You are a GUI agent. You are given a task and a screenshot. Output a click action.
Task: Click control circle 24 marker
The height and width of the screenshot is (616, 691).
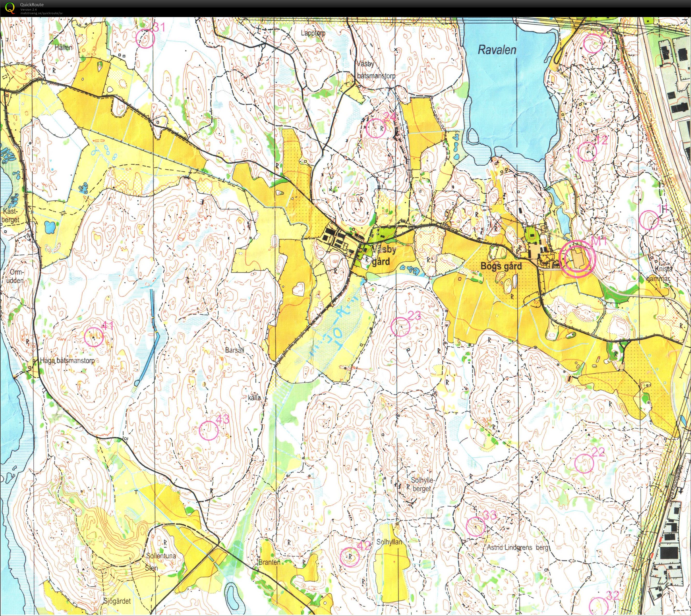coord(375,128)
